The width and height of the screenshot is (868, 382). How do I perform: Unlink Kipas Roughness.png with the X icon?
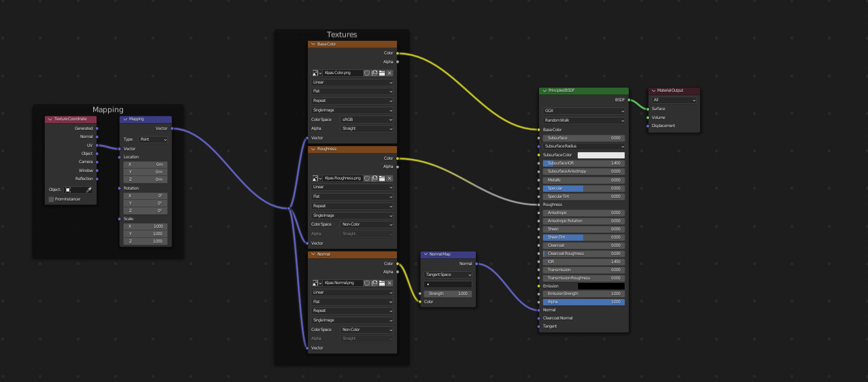[389, 178]
